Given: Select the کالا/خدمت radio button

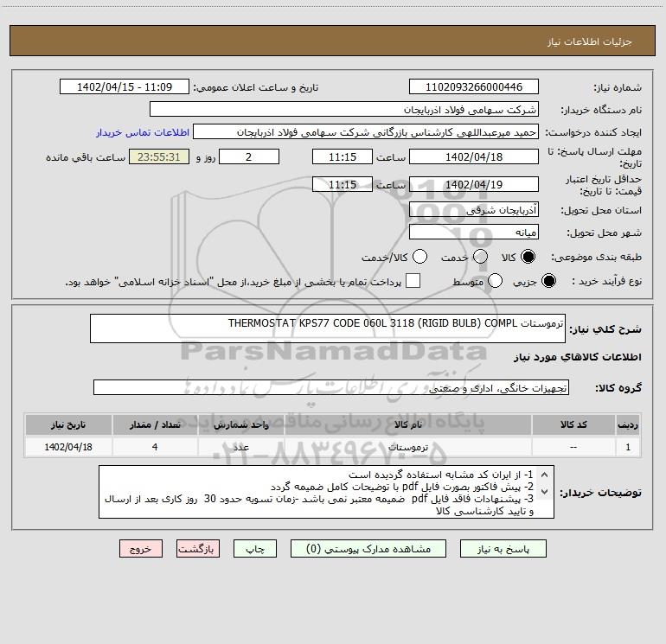Looking at the screenshot, I should (419, 258).
